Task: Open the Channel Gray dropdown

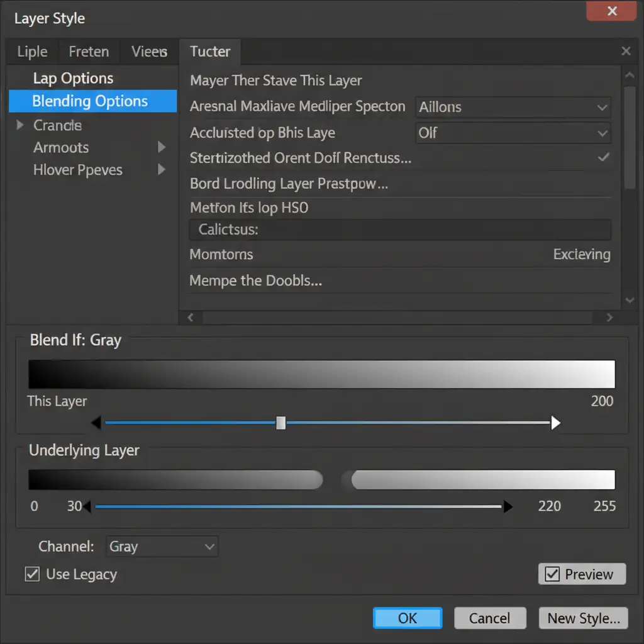Action: pyautogui.click(x=162, y=547)
